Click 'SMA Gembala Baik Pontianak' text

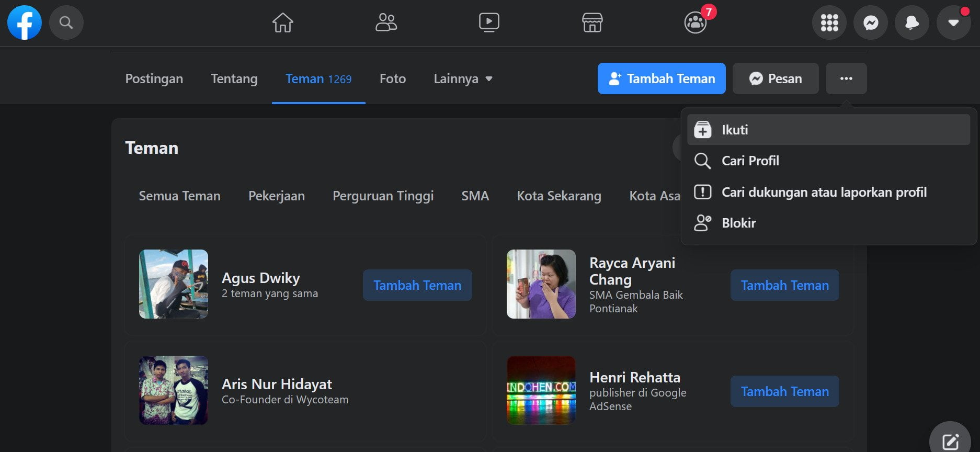pos(636,302)
